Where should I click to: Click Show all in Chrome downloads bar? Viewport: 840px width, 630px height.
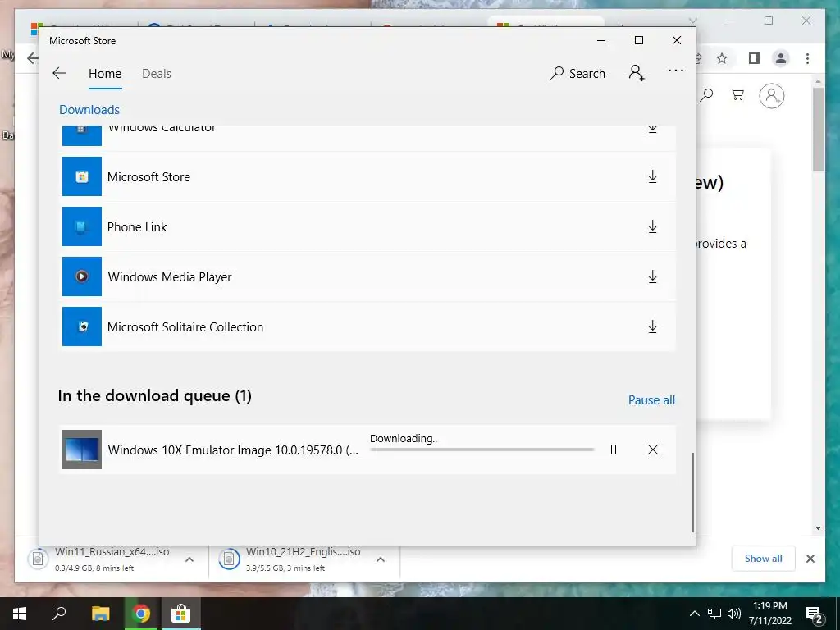[764, 559]
